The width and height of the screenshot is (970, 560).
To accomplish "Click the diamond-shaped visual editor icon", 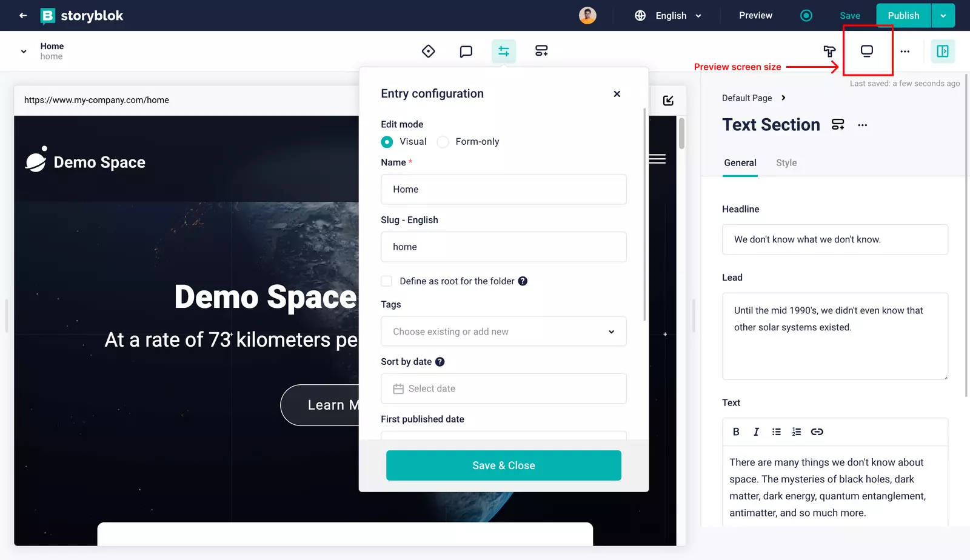I will pyautogui.click(x=428, y=51).
